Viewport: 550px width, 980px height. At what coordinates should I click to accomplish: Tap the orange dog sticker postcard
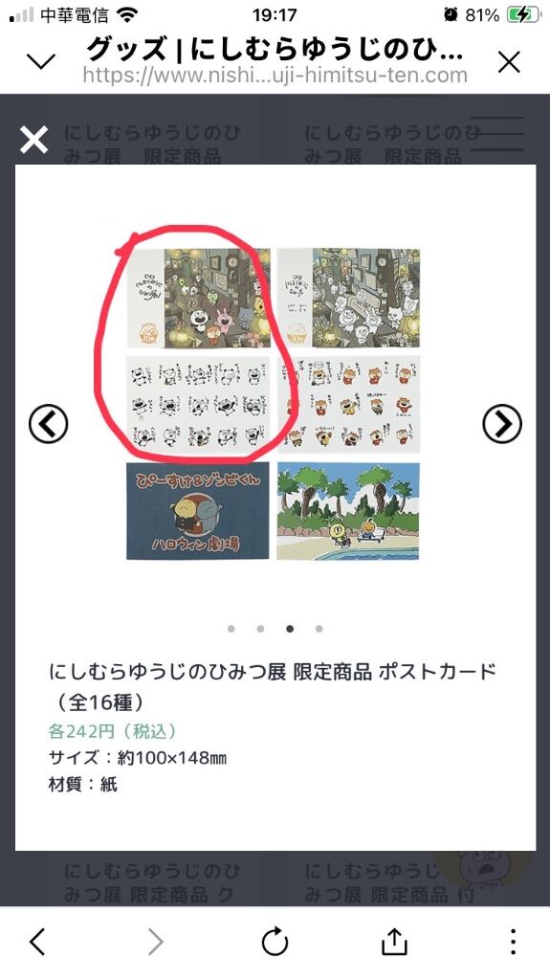tap(349, 405)
